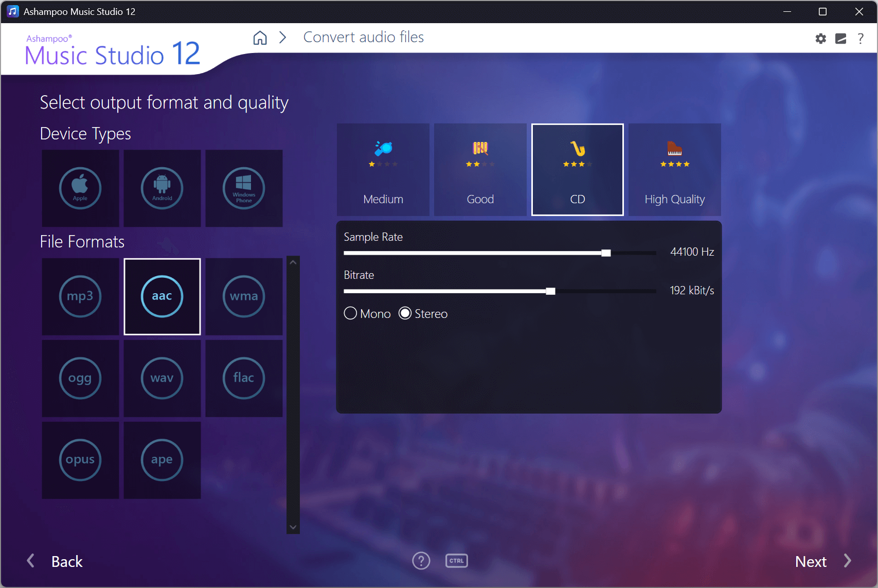Select the High Quality preset
The image size is (878, 588).
(x=674, y=170)
